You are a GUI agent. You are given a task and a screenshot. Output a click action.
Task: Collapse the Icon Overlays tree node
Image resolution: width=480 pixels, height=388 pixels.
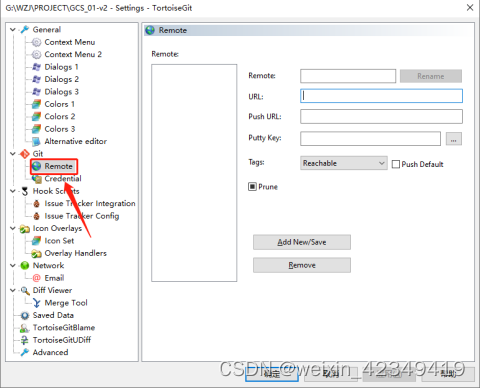point(13,229)
